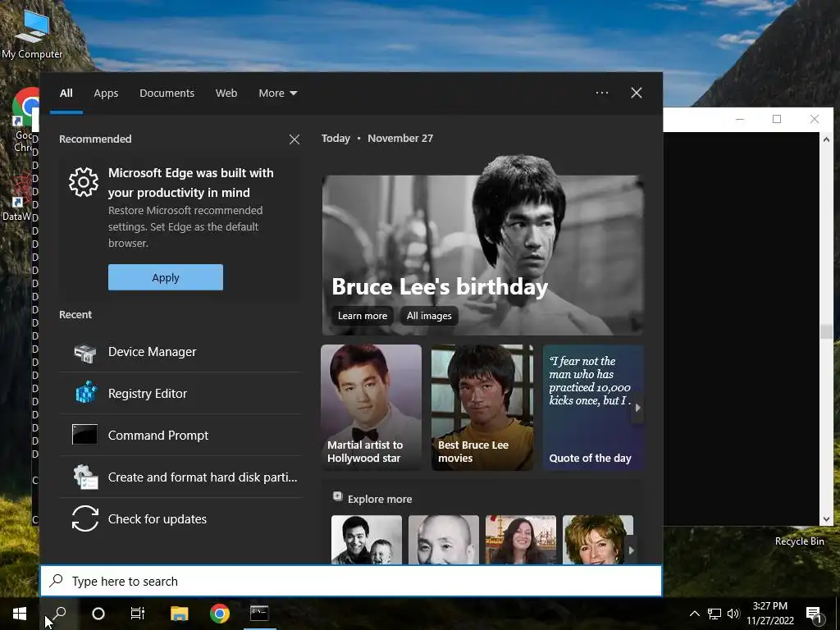The width and height of the screenshot is (840, 630).
Task: Open Quote of the day card
Action: point(593,408)
